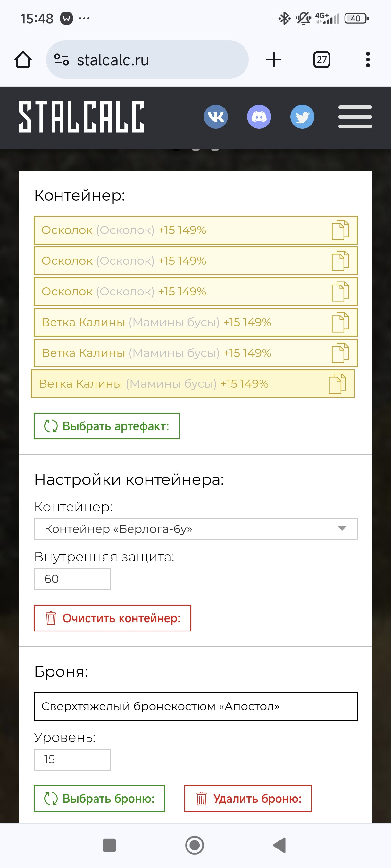Open the Discord link icon
The width and height of the screenshot is (391, 868).
pos(259,117)
